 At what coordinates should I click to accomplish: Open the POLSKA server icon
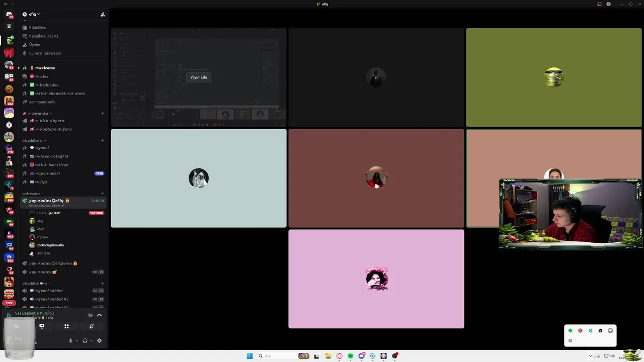[9, 293]
